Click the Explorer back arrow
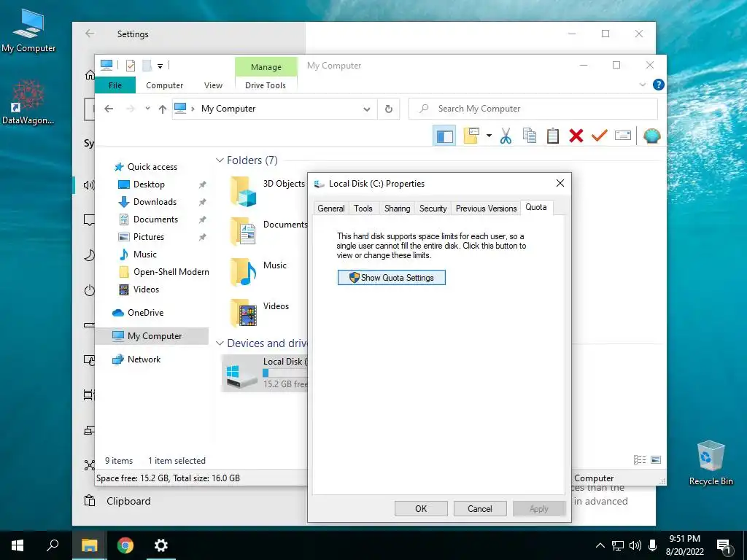This screenshot has width=747, height=560. coord(109,109)
